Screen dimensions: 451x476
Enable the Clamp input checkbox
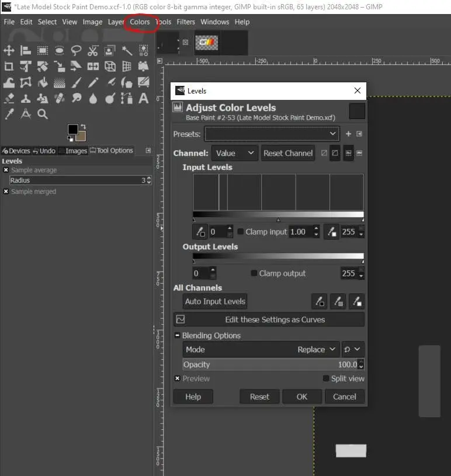point(241,232)
